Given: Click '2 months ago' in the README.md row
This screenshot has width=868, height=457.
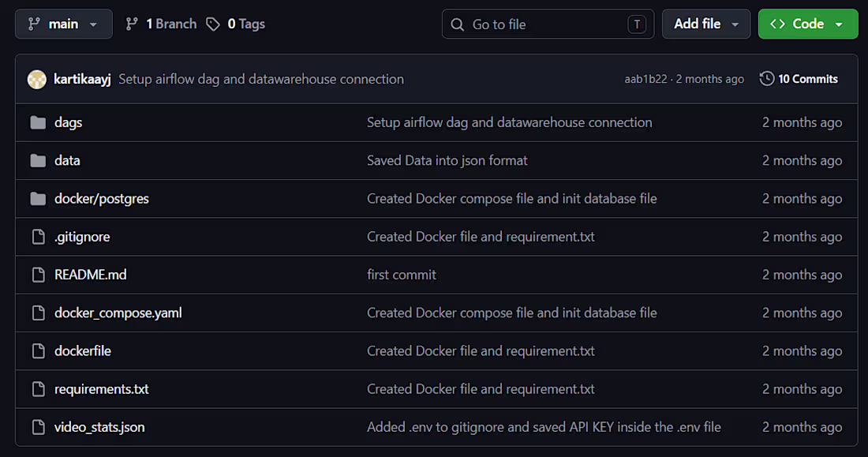Looking at the screenshot, I should click(803, 275).
